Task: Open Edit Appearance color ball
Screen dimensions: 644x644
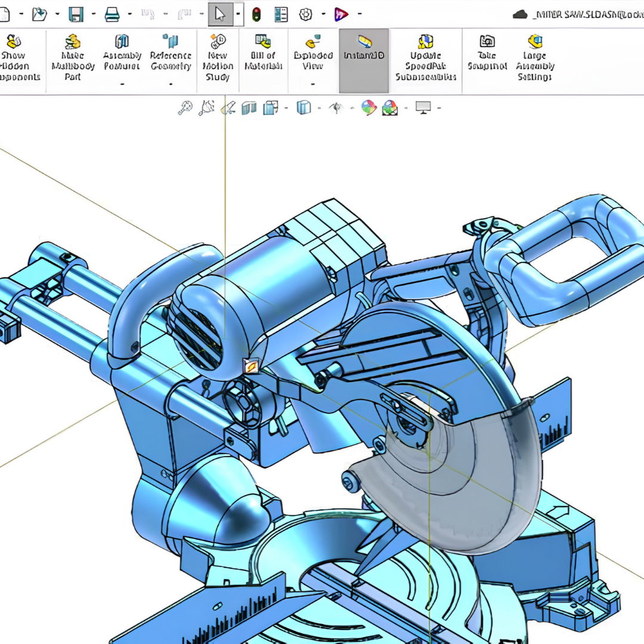Action: (369, 108)
